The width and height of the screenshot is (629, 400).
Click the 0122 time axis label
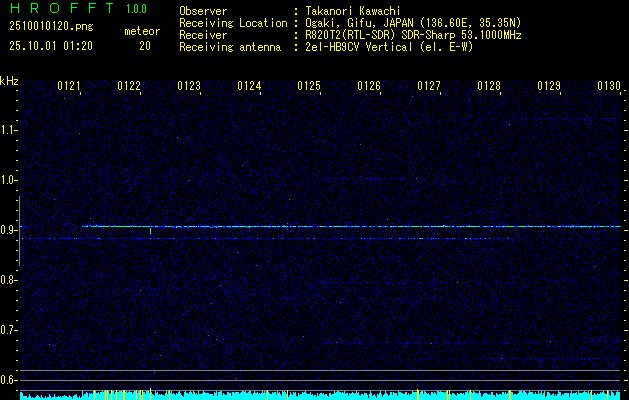pos(129,86)
